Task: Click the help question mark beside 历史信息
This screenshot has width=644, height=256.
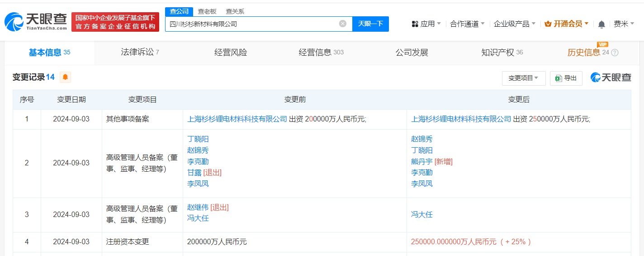Action: click(x=615, y=53)
